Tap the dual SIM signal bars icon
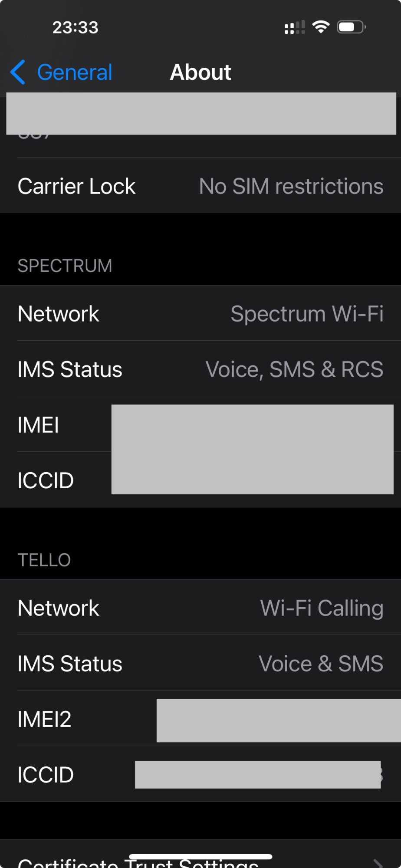This screenshot has height=868, width=401. [295, 27]
